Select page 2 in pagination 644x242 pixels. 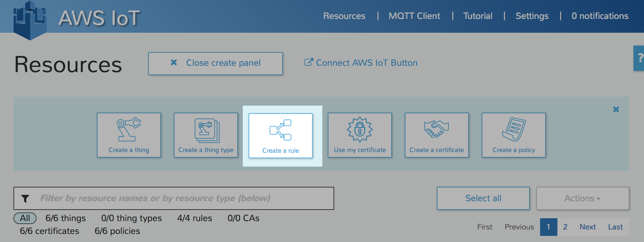coord(565,227)
